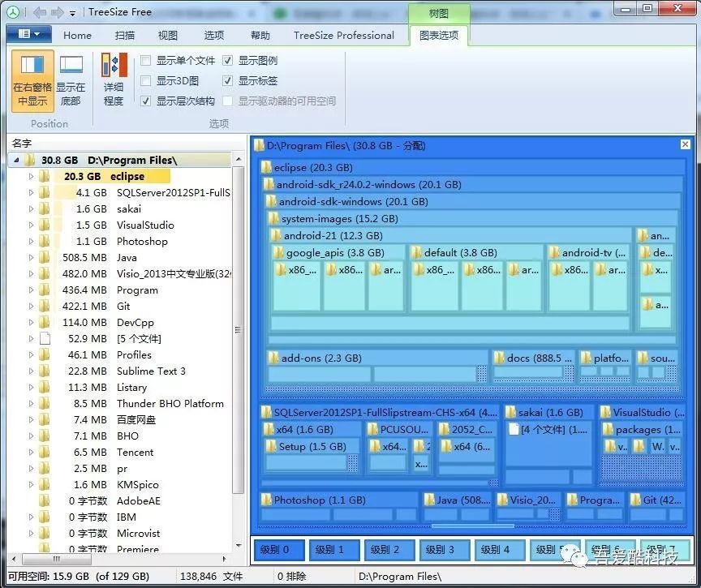Expand the VisualStudio folder node

point(31,225)
